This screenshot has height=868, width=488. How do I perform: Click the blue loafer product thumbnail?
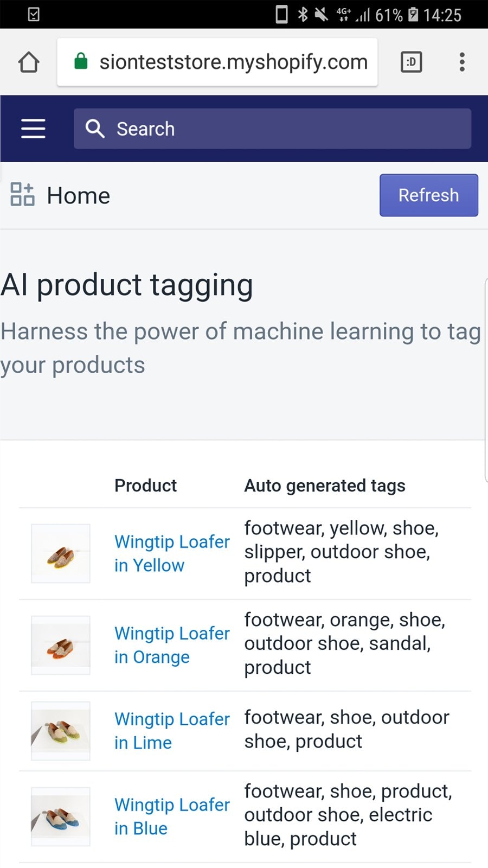(60, 816)
